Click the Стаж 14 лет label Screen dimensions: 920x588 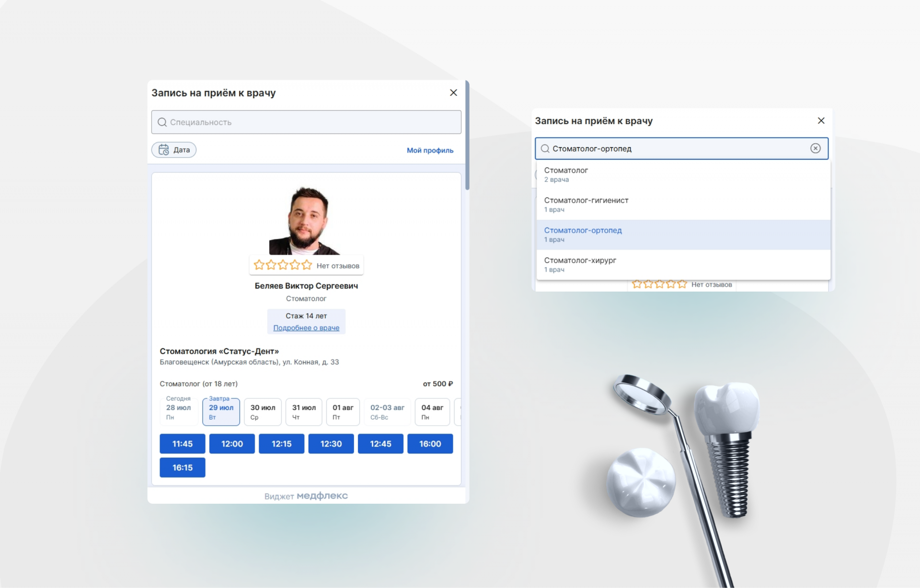pyautogui.click(x=306, y=316)
